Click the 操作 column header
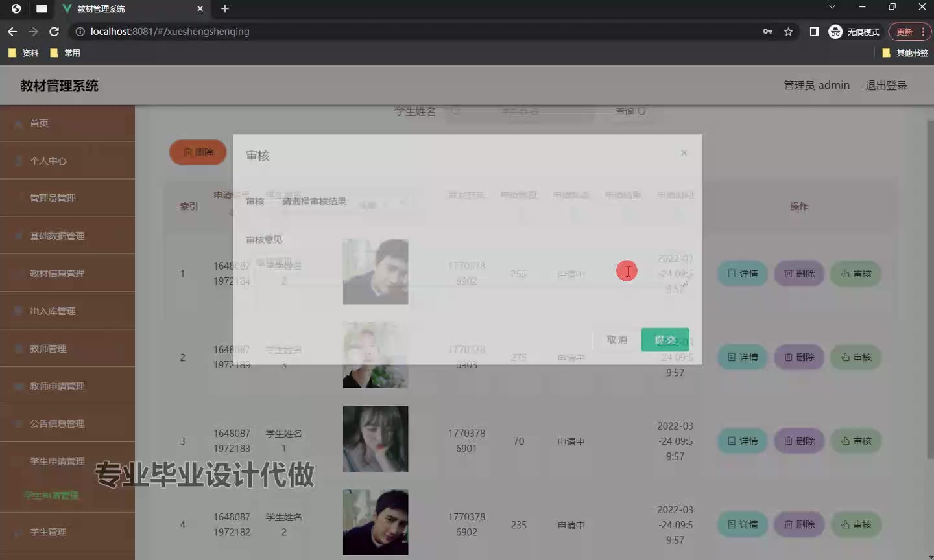934x560 pixels. coord(799,206)
